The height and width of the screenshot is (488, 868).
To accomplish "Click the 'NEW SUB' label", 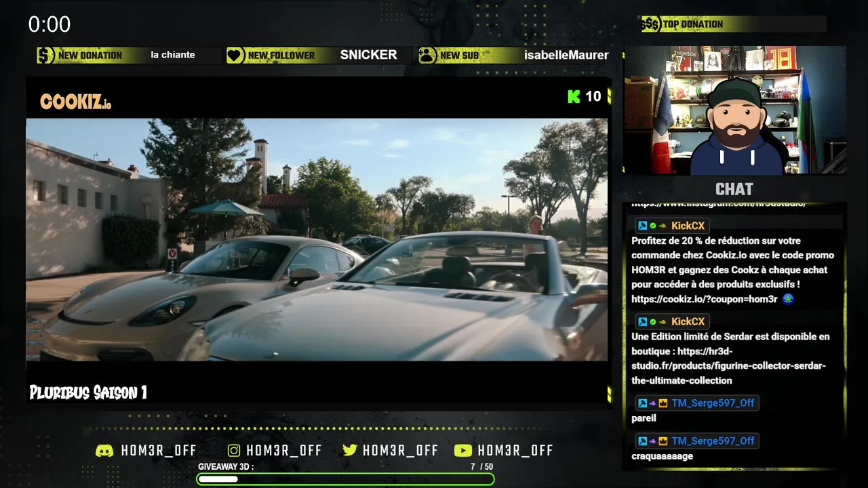I will (459, 56).
